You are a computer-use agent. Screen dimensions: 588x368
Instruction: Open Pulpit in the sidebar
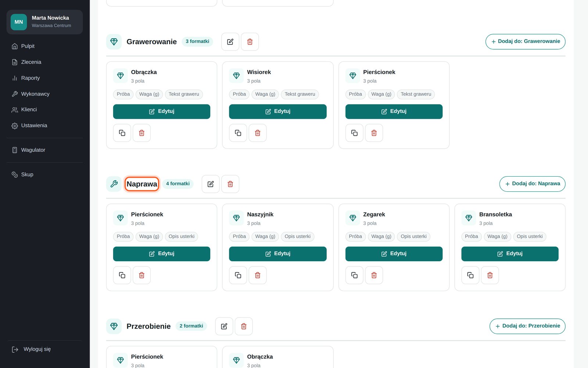click(45, 46)
